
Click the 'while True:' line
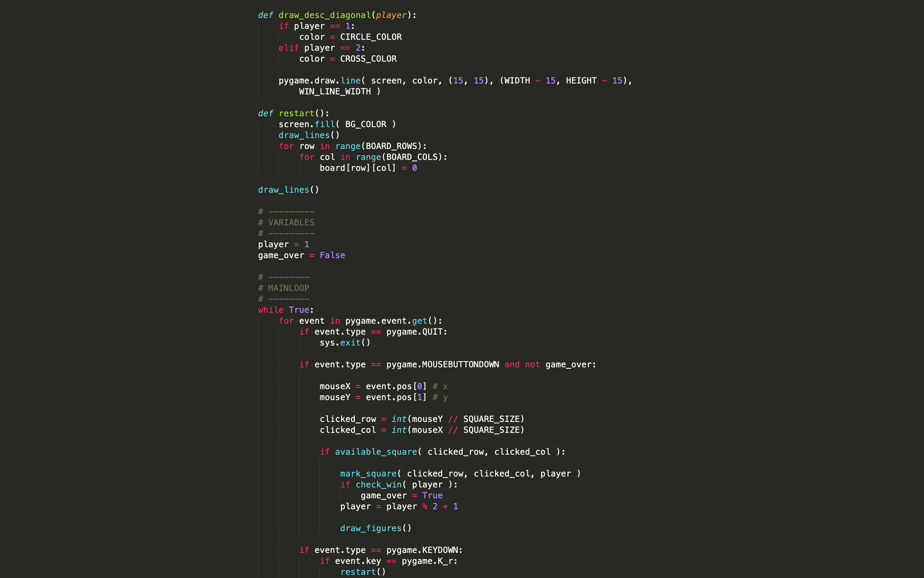click(x=286, y=310)
